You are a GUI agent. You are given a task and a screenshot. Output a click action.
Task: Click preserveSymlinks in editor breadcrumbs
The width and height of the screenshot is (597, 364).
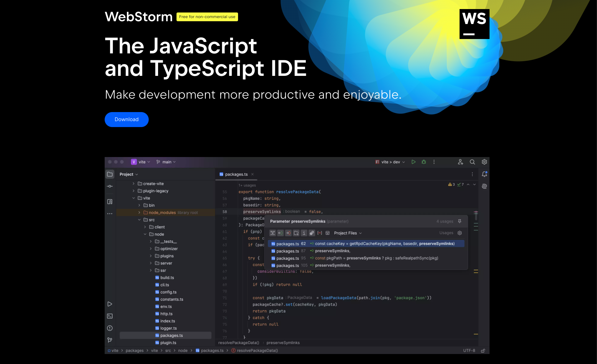pos(283,343)
